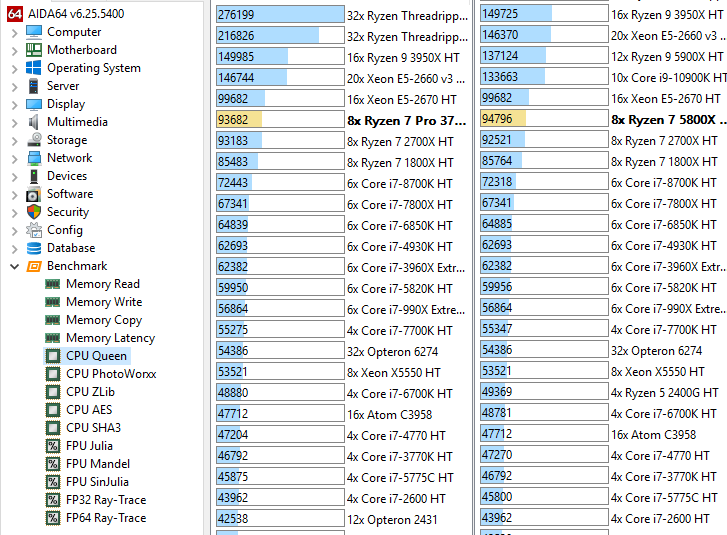The image size is (727, 535).
Task: Expand the Operating System node
Action: click(x=14, y=69)
